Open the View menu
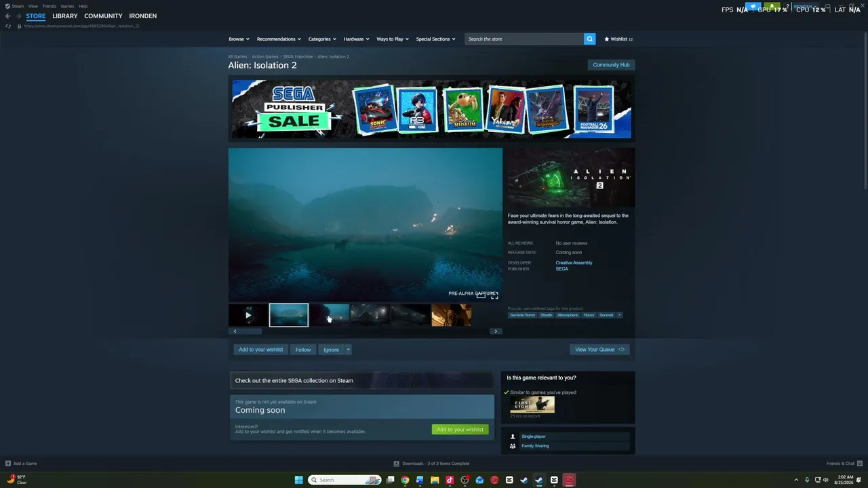Viewport: 868px width, 488px height. point(33,6)
